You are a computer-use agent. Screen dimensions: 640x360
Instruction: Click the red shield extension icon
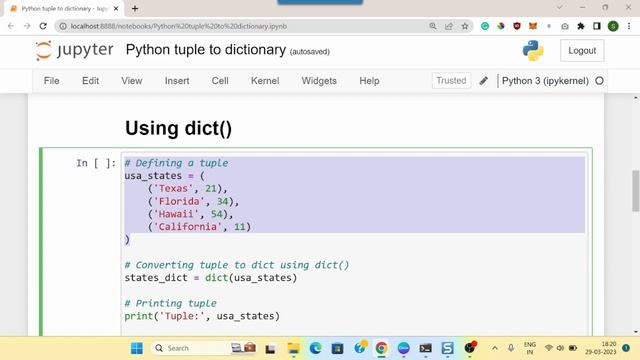pyautogui.click(x=517, y=26)
